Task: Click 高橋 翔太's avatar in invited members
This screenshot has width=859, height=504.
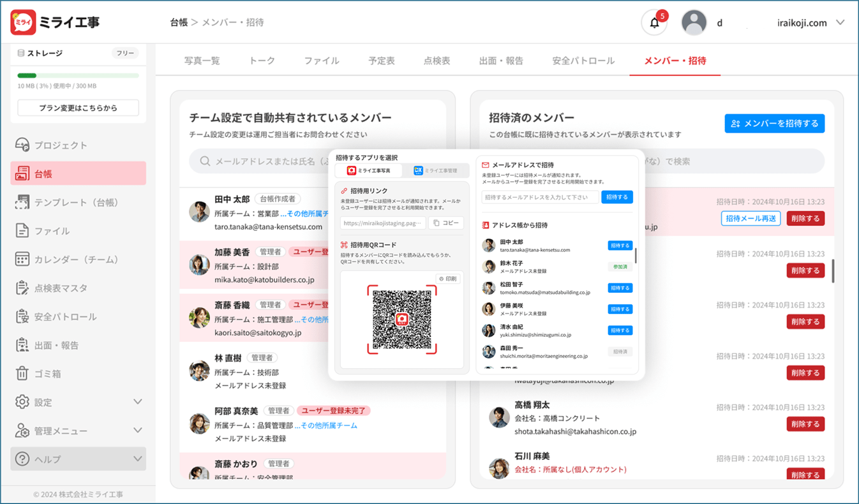Action: [499, 417]
